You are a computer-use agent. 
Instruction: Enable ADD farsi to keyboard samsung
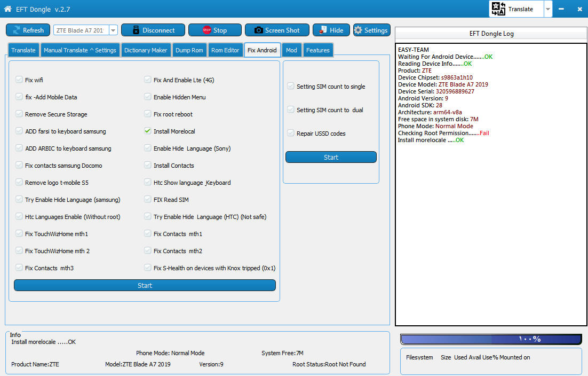click(x=19, y=131)
